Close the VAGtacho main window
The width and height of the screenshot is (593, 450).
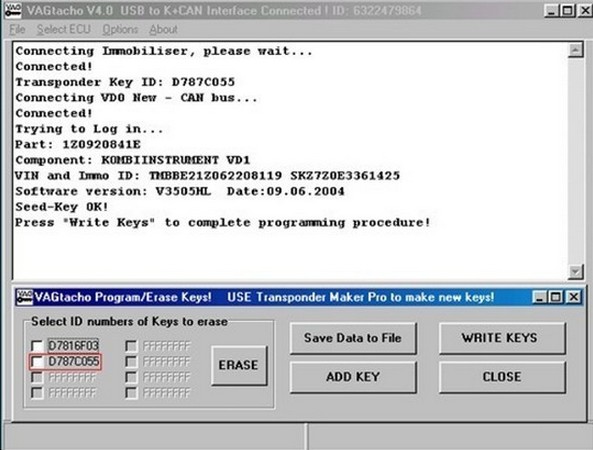coord(585,11)
